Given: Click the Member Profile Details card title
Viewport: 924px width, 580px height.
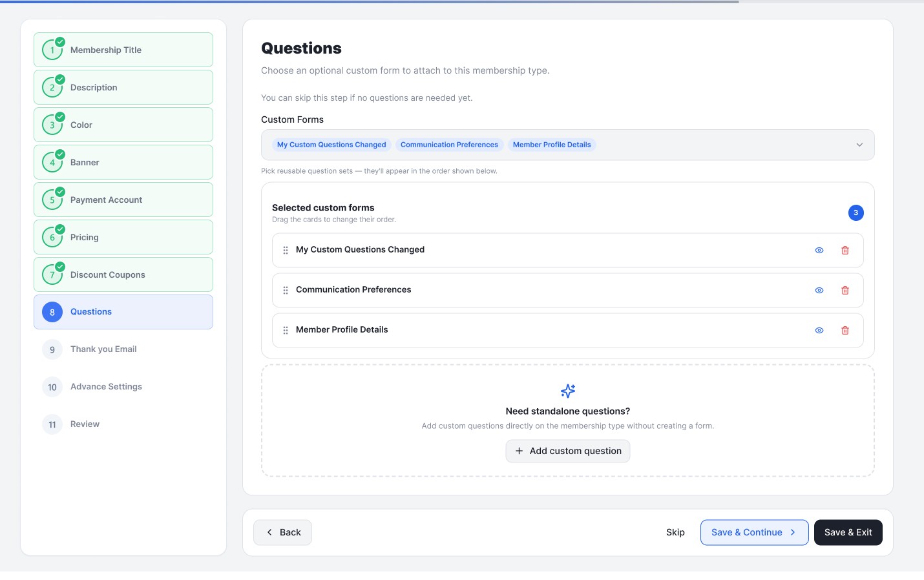Looking at the screenshot, I should pos(342,329).
